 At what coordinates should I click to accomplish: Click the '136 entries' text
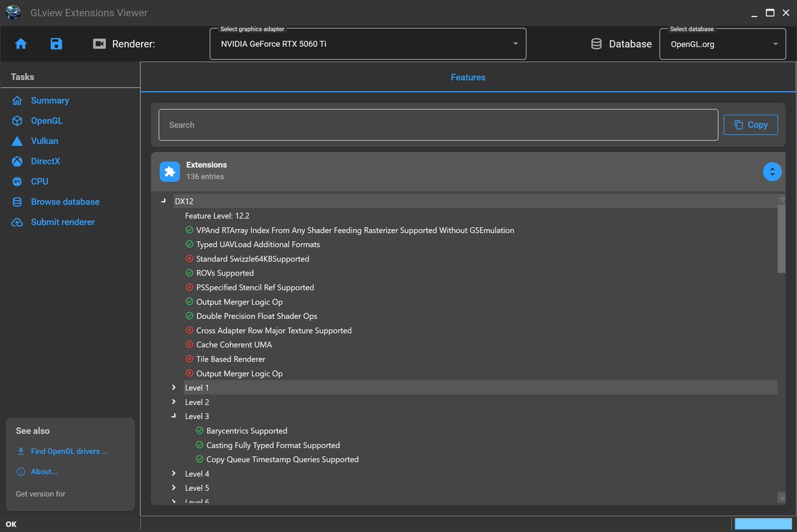tap(205, 177)
